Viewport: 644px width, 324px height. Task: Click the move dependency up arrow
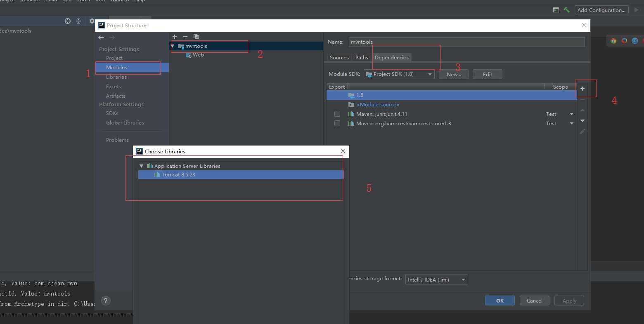(x=582, y=110)
